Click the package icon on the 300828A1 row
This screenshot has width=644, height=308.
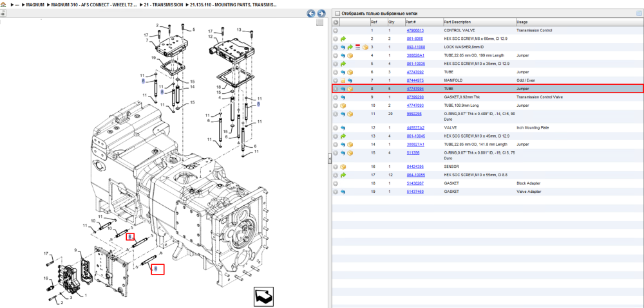coord(350,55)
